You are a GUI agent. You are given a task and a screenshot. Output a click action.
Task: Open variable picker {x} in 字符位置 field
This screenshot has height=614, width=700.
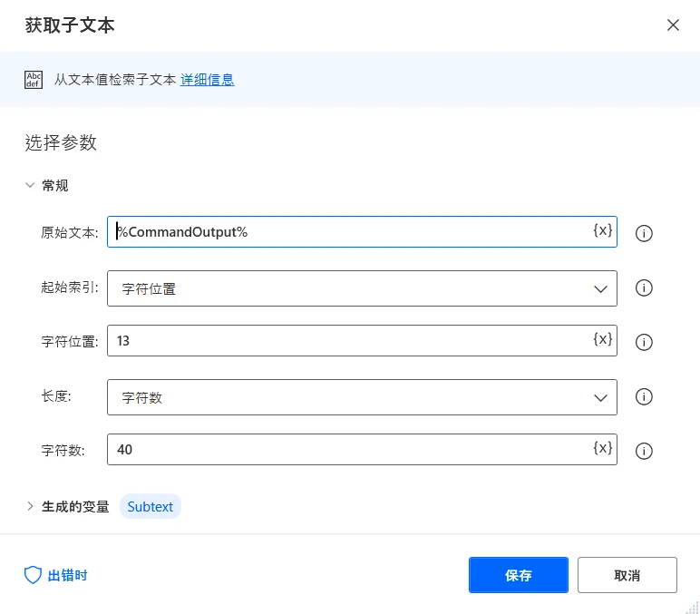point(603,339)
